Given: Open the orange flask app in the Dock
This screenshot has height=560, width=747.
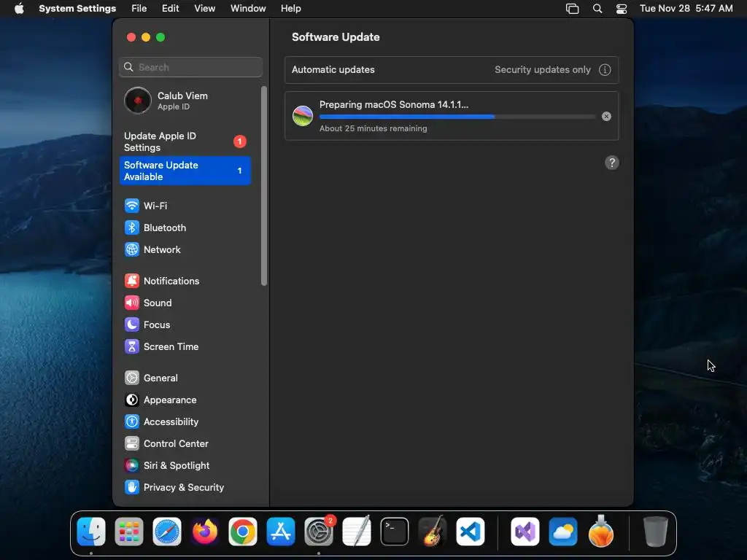Looking at the screenshot, I should pos(601,532).
